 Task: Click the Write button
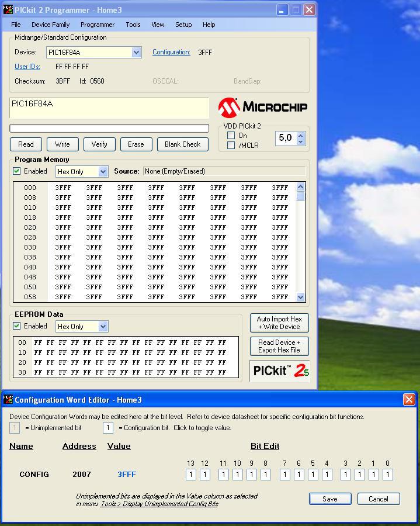coord(63,144)
